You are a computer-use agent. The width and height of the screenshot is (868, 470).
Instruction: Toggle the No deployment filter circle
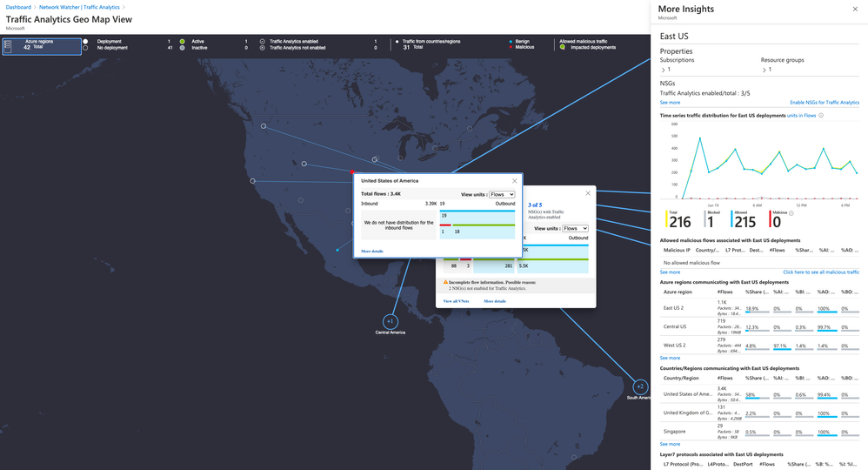coord(85,48)
